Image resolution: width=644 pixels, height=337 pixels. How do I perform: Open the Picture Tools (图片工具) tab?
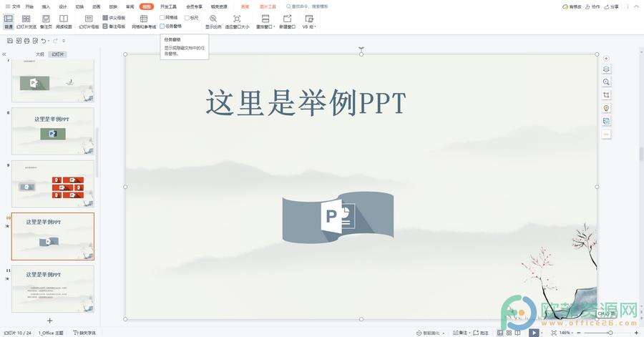pos(268,6)
